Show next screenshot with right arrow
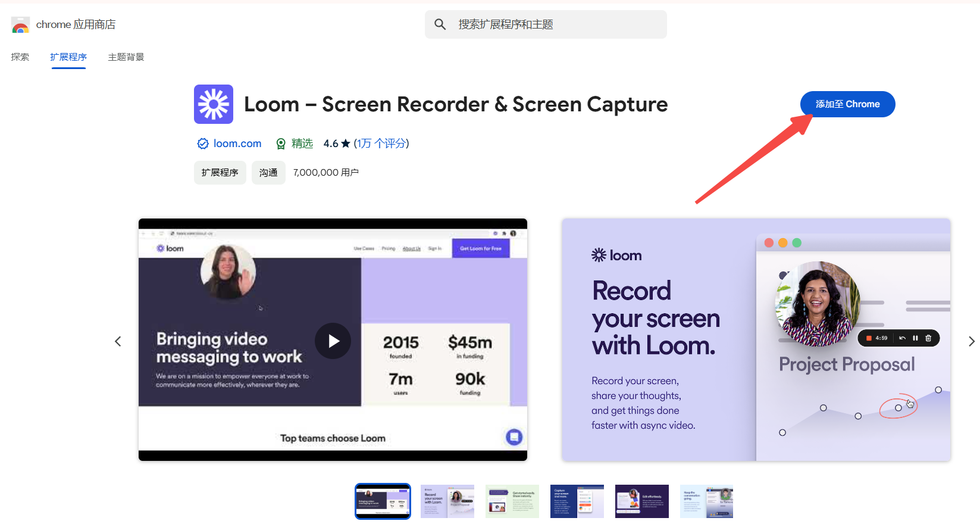Screen dimensions: 980x524 coord(971,341)
